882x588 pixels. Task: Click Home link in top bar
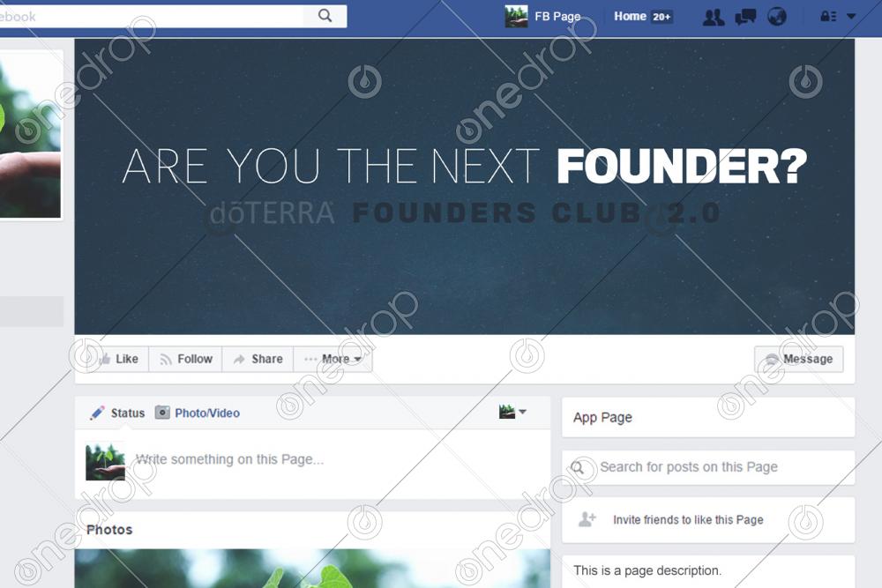(630, 16)
